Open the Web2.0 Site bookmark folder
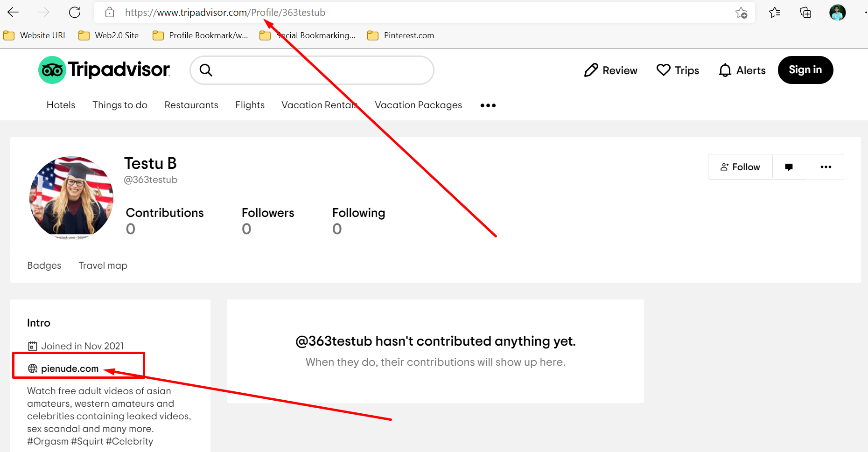Image resolution: width=868 pixels, height=452 pixels. pos(109,35)
